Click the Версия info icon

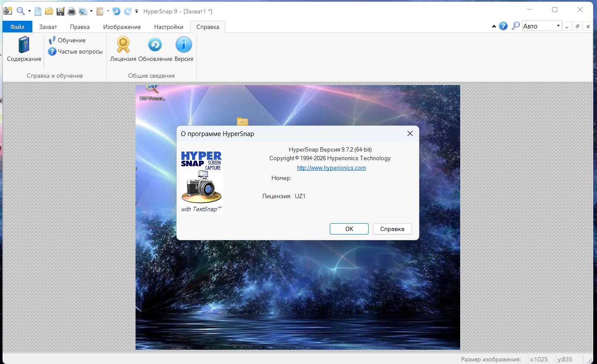184,50
